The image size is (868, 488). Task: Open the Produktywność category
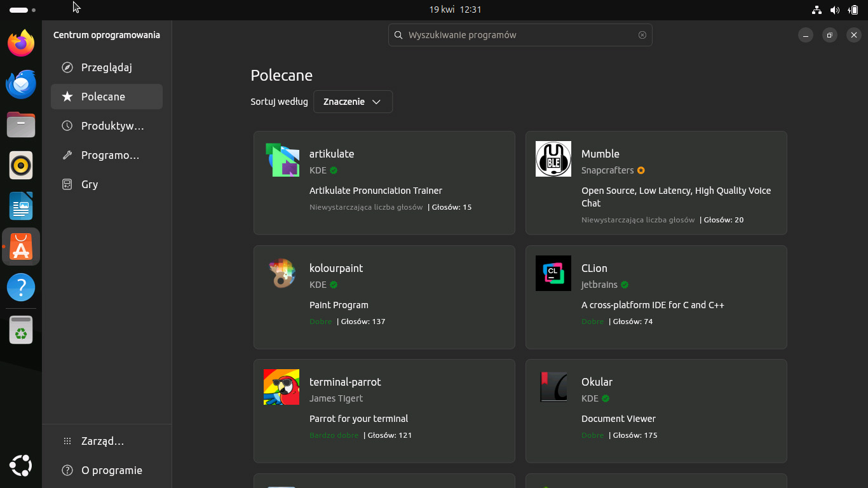click(x=107, y=126)
